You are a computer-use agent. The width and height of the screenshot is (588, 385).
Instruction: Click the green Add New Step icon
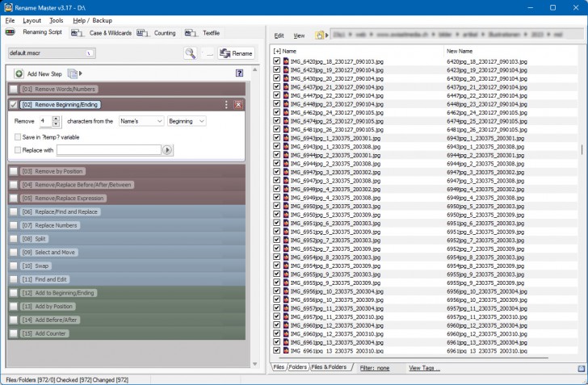(19, 73)
